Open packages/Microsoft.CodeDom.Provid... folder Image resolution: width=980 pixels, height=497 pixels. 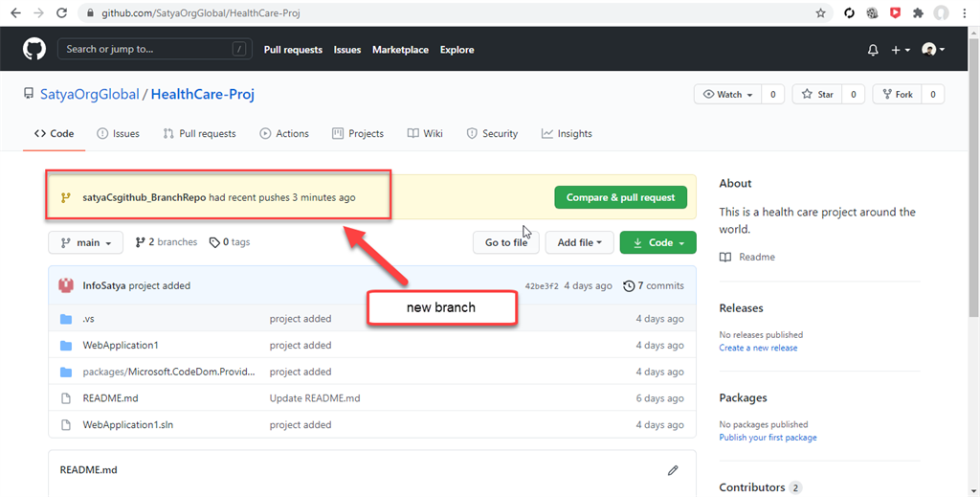click(x=168, y=372)
